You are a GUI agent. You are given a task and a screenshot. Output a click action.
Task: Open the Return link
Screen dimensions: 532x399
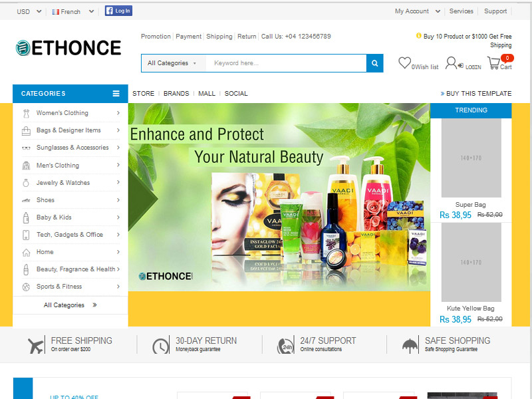[247, 37]
